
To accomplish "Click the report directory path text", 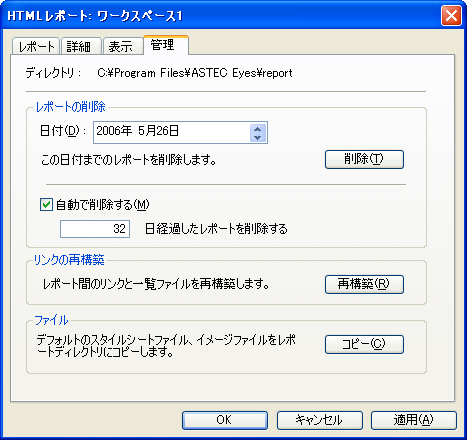I will pyautogui.click(x=195, y=73).
